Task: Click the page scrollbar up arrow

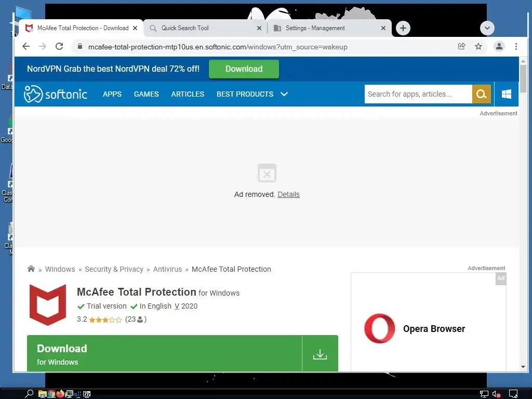Action: (x=523, y=61)
